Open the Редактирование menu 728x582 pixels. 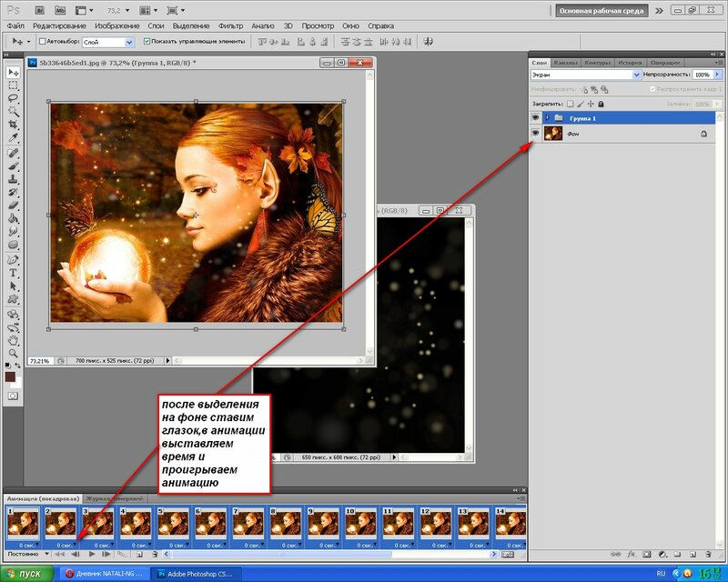pos(59,26)
